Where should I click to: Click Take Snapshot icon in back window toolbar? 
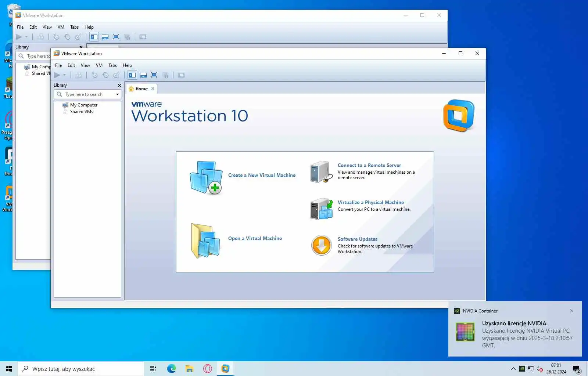(56, 37)
